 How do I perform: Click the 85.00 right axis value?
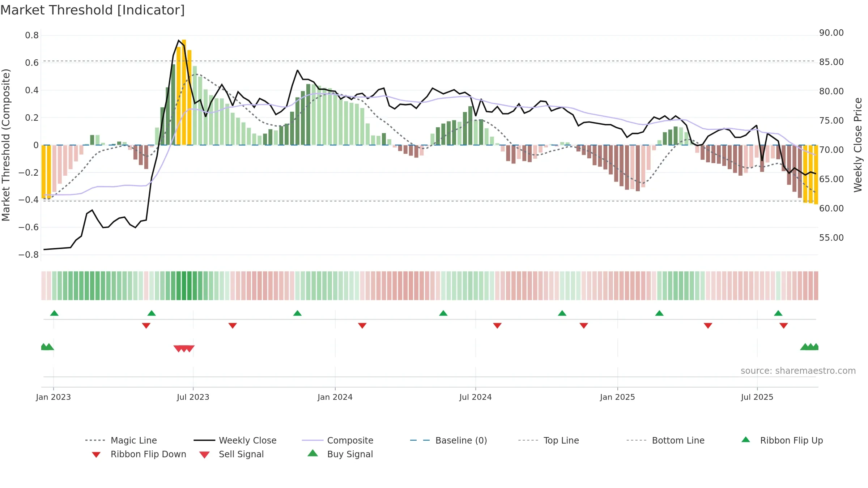(831, 62)
